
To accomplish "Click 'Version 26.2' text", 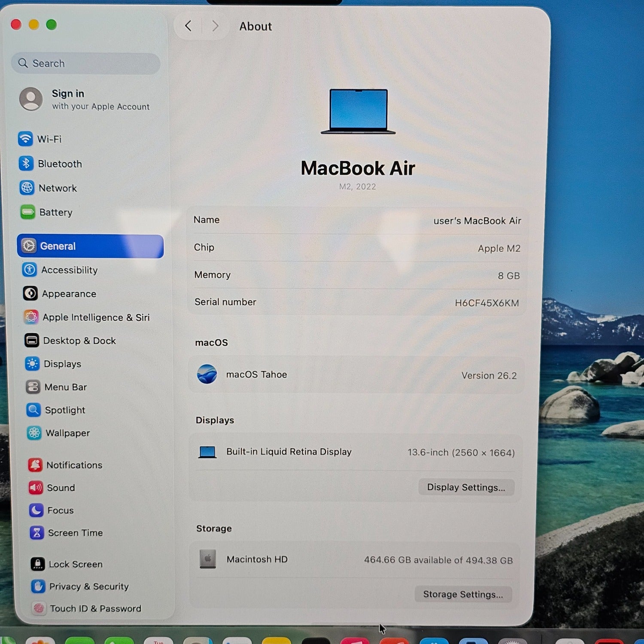I will tap(489, 376).
